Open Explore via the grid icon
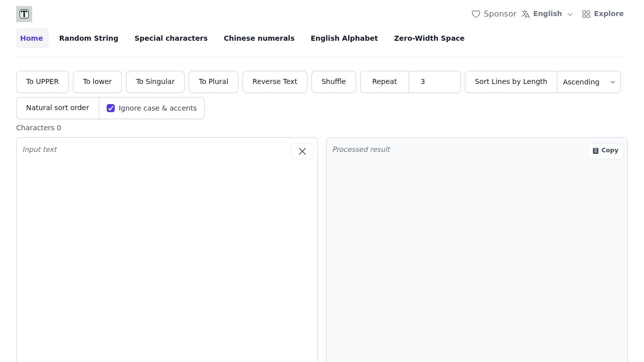644x362 pixels. [586, 14]
